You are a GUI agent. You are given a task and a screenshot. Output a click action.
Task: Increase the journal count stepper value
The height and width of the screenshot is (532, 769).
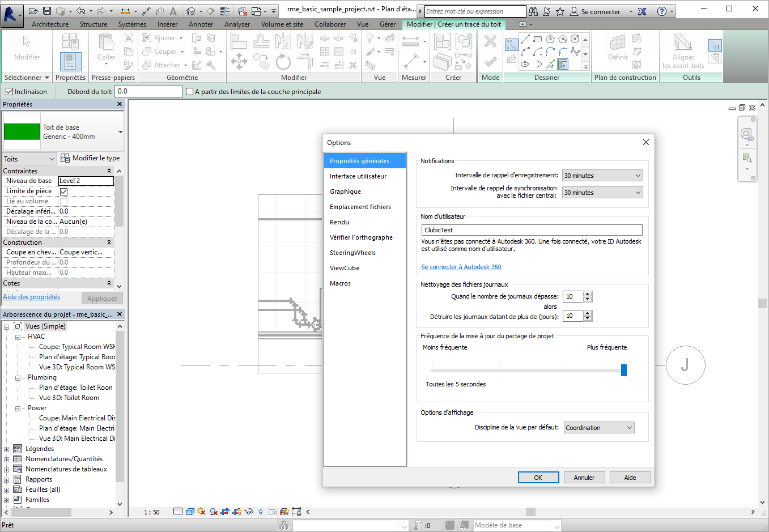(x=588, y=294)
